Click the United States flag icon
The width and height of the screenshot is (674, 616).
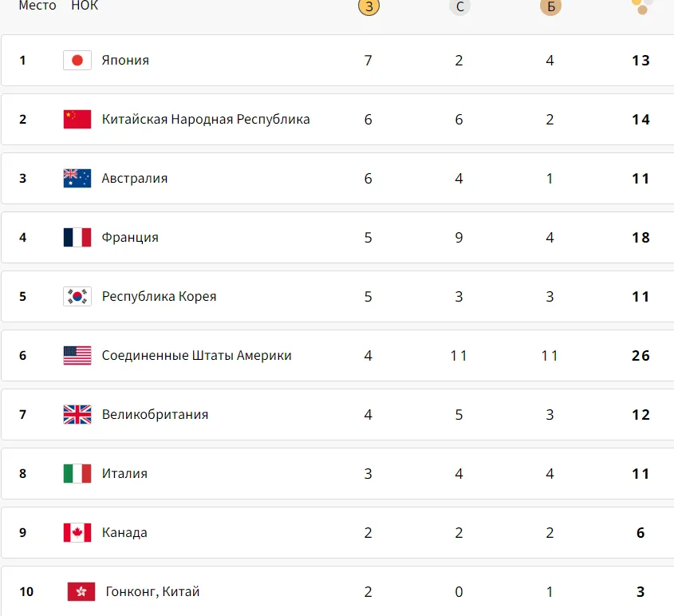pyautogui.click(x=77, y=356)
